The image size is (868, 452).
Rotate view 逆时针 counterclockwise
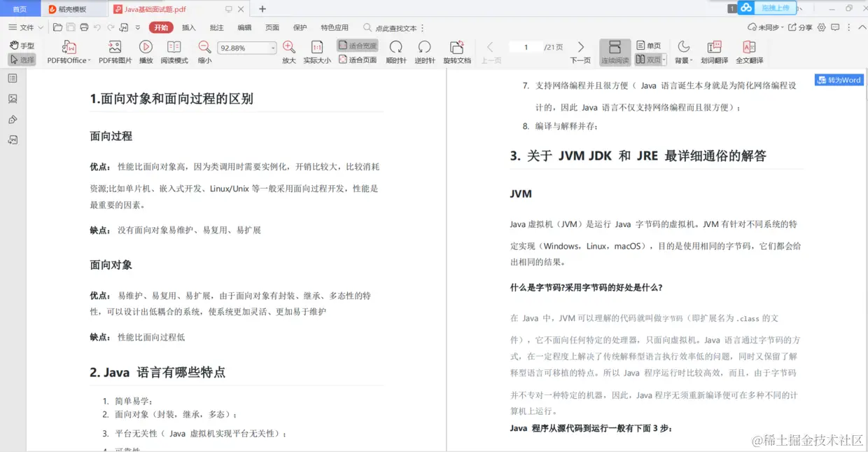pos(424,52)
